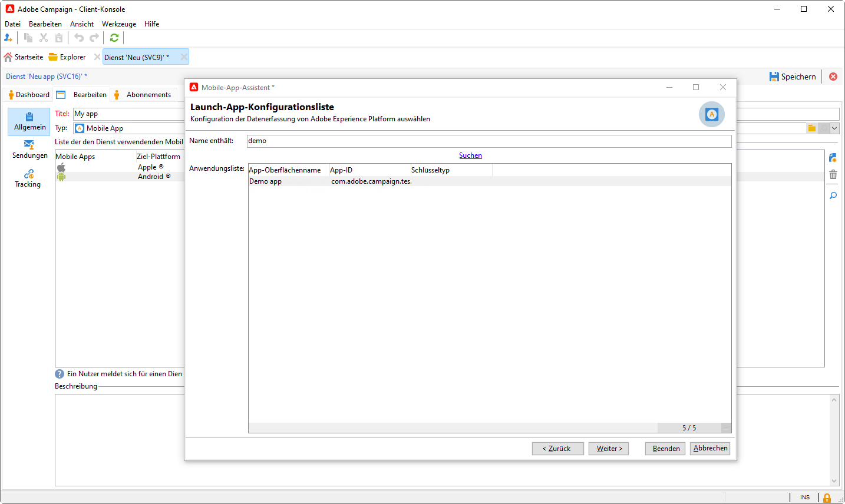Click the Weiter button
The height and width of the screenshot is (504, 845).
tap(610, 449)
